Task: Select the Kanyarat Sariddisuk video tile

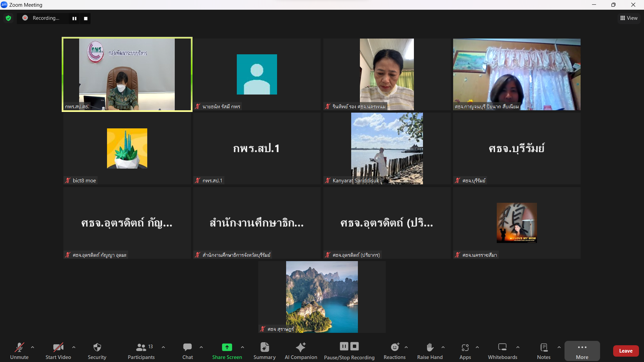Action: pos(387,148)
